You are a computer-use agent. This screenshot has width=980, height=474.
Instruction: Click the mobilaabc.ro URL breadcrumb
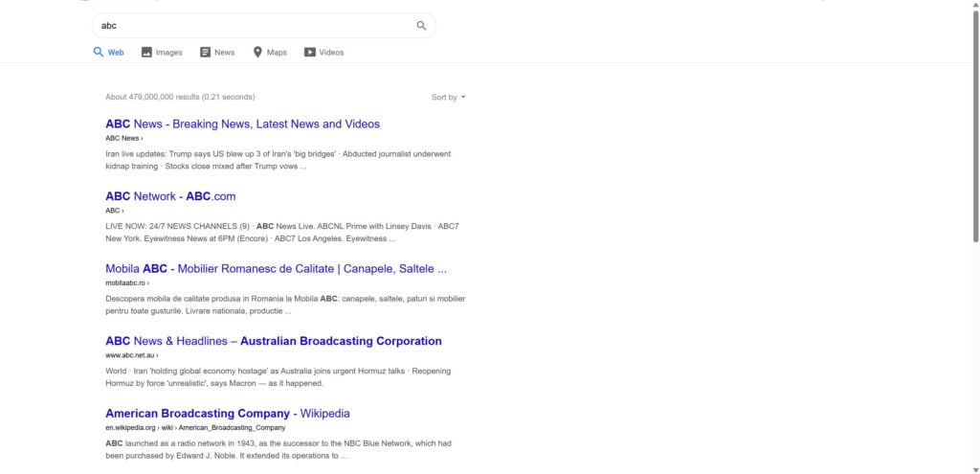[x=127, y=282]
